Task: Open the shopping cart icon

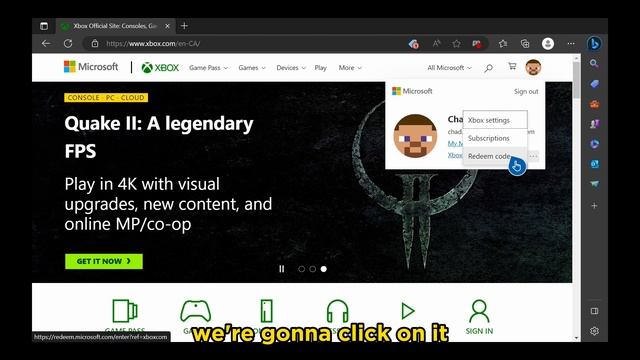Action: [512, 66]
